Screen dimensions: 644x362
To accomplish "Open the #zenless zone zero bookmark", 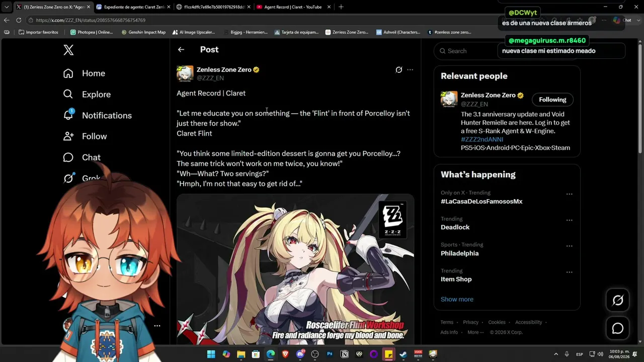I will pyautogui.click(x=449, y=32).
